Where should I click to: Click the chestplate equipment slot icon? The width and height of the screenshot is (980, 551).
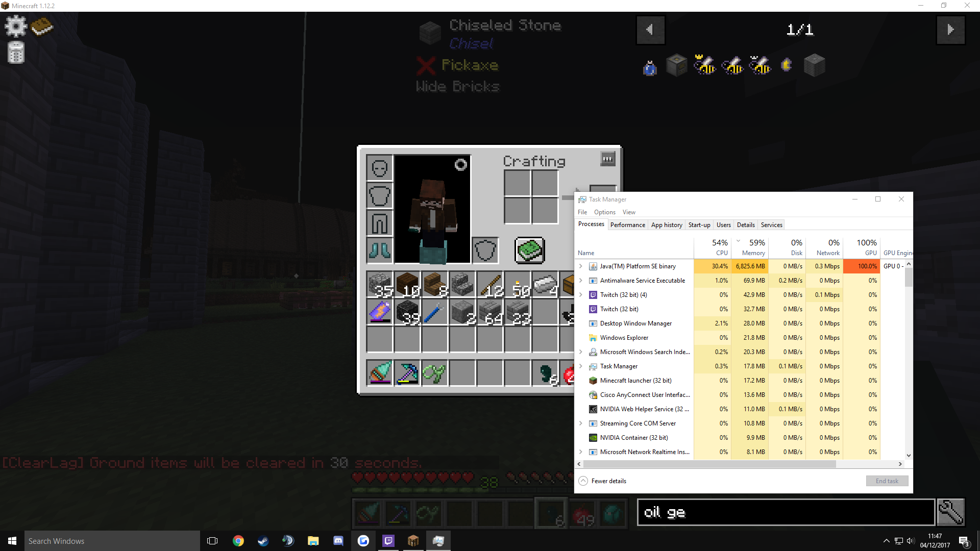(379, 195)
